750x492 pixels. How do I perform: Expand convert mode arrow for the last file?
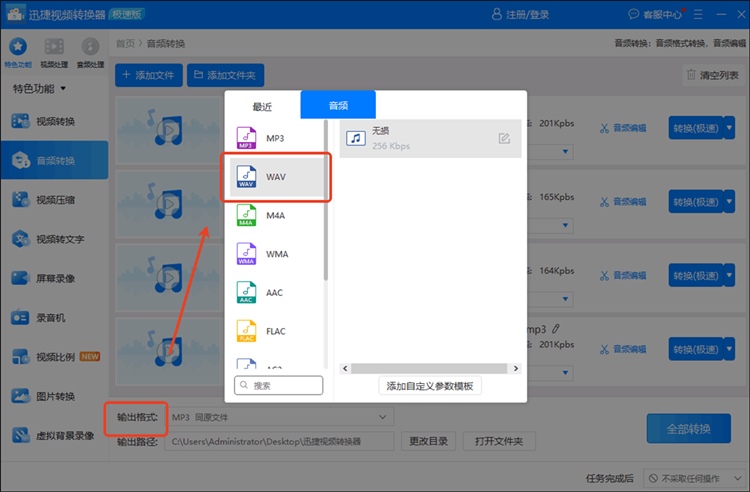[729, 349]
